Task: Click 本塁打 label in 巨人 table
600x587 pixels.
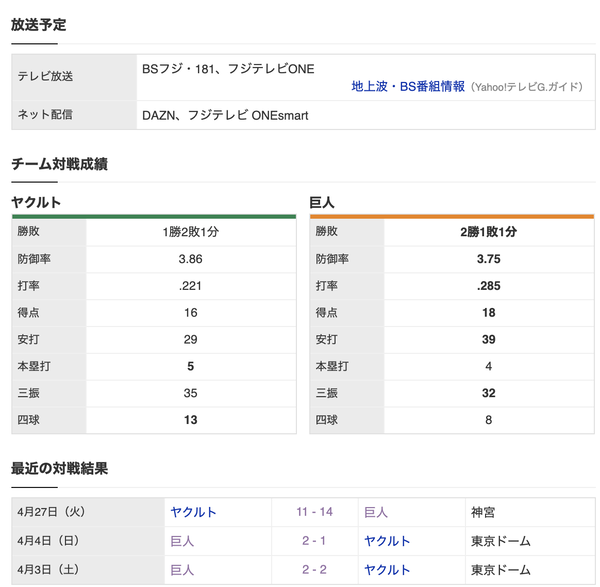Action: click(x=332, y=366)
